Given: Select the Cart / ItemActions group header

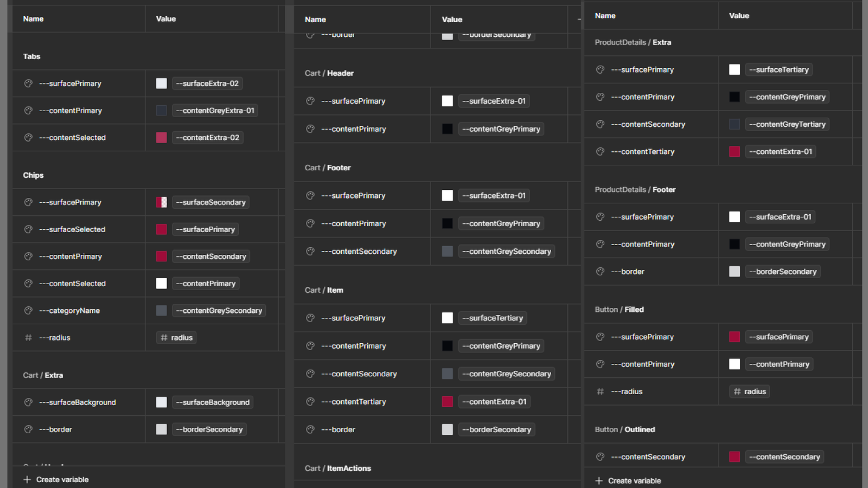Looking at the screenshot, I should pyautogui.click(x=338, y=468).
